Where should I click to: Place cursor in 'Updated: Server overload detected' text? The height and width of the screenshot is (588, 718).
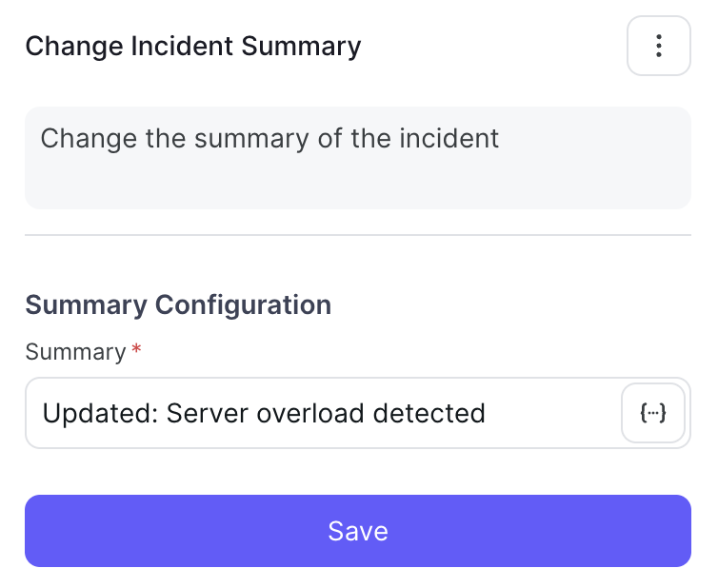click(264, 413)
